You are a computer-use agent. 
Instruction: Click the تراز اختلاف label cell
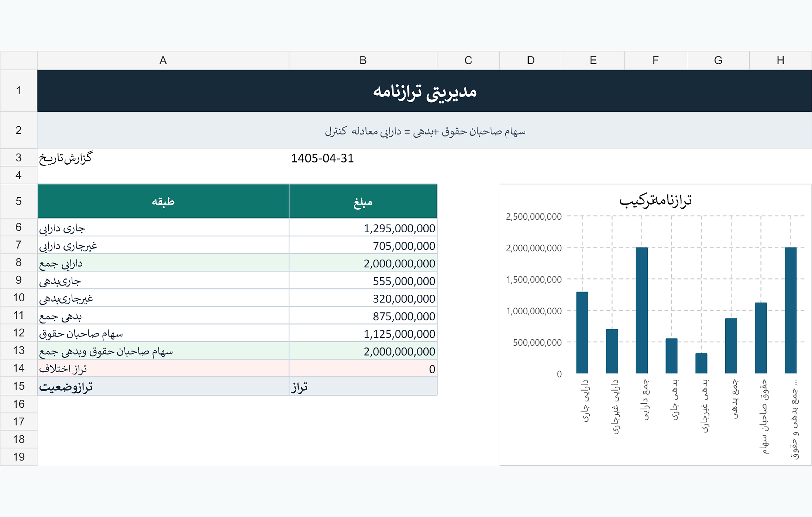(163, 368)
